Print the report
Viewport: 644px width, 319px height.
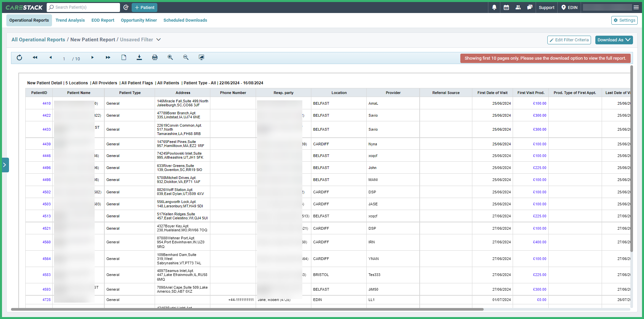coord(155,57)
